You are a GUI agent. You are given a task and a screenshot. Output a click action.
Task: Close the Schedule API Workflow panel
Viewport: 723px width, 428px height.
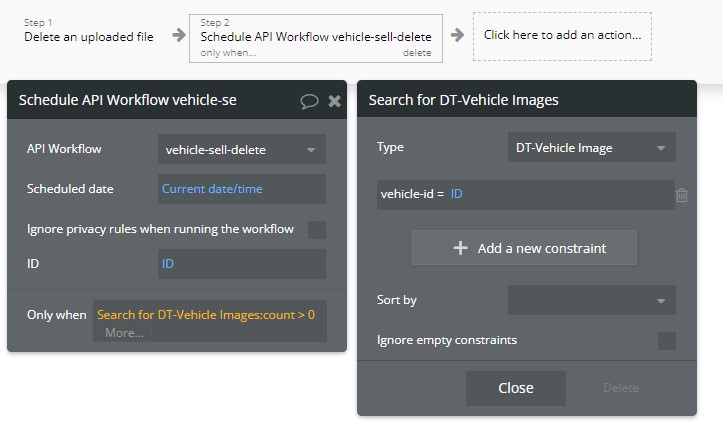coord(334,100)
